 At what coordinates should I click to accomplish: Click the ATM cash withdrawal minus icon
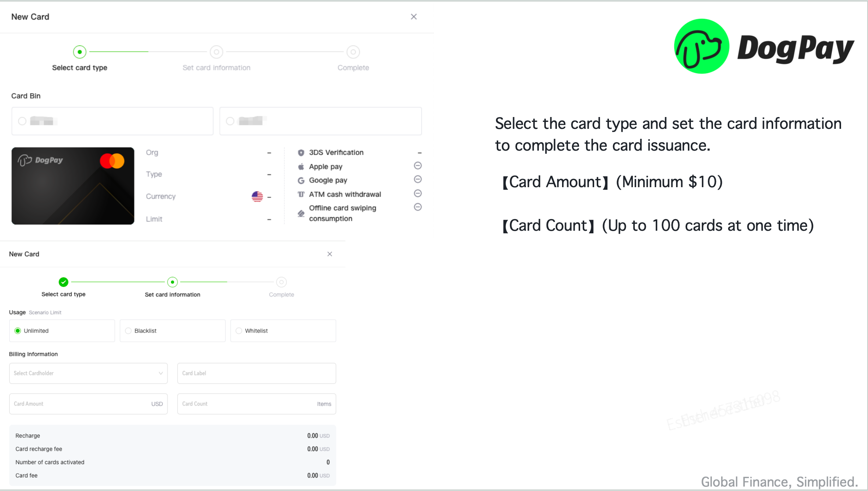point(418,193)
